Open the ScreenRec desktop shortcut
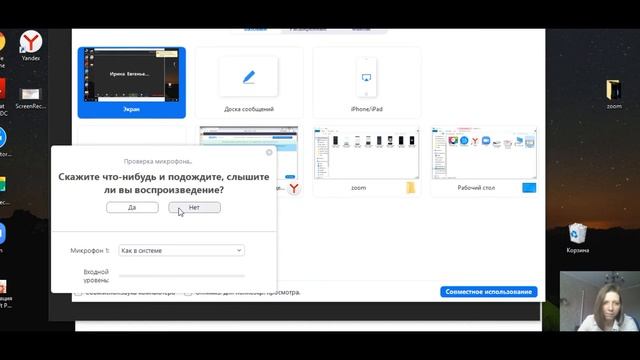640x360 pixels. coord(31,98)
